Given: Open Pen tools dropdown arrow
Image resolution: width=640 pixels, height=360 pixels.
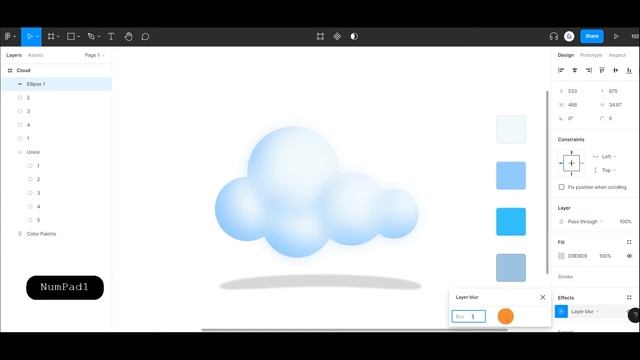Looking at the screenshot, I should pos(99,37).
